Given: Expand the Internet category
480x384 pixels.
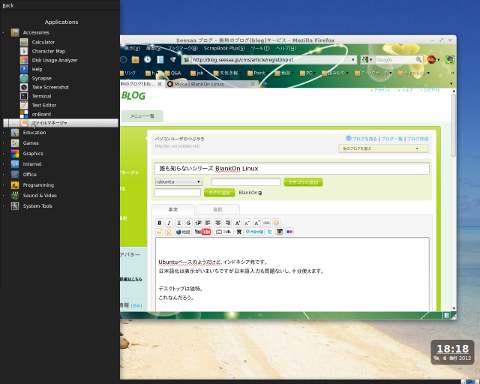Looking at the screenshot, I should click(26, 164).
